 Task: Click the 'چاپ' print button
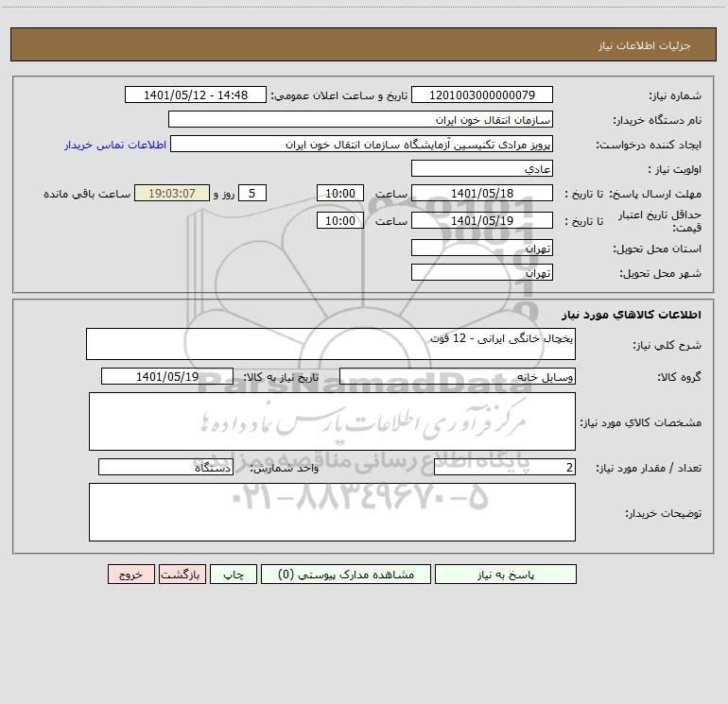(234, 574)
